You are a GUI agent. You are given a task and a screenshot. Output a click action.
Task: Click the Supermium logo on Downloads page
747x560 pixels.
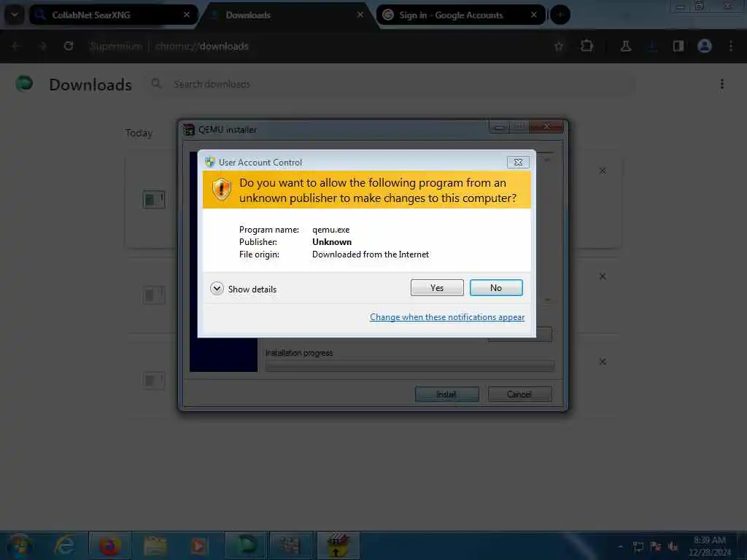(x=24, y=84)
